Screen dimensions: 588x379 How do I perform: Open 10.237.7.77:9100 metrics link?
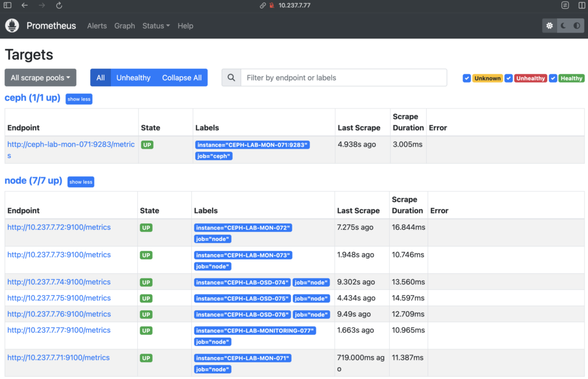[59, 330]
